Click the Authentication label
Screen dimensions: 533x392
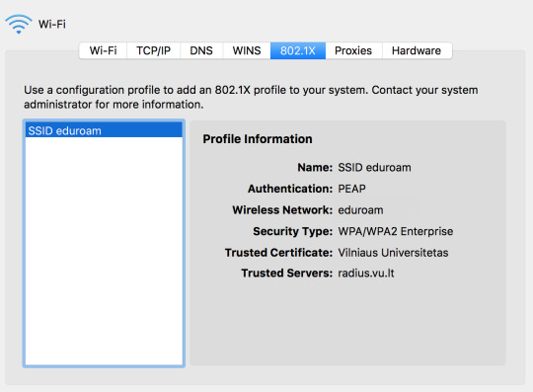(290, 189)
